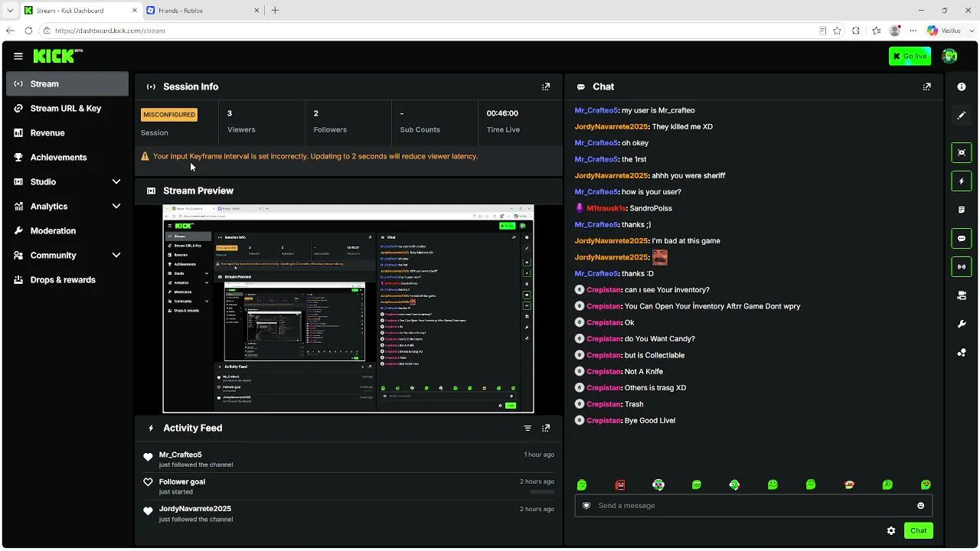
Task: Open chat settings gear
Action: point(891,530)
